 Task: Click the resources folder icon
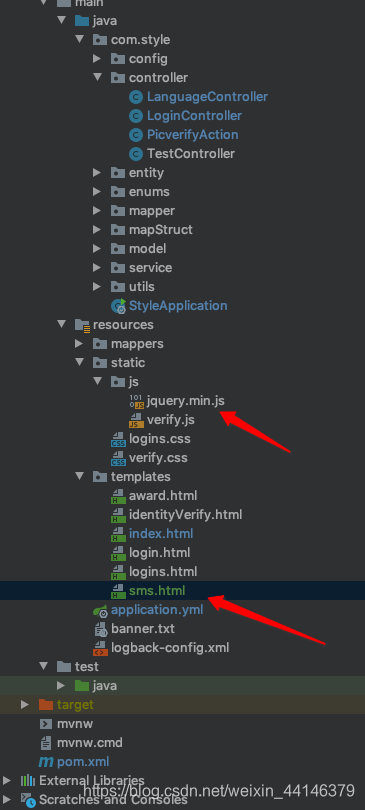pos(82,325)
